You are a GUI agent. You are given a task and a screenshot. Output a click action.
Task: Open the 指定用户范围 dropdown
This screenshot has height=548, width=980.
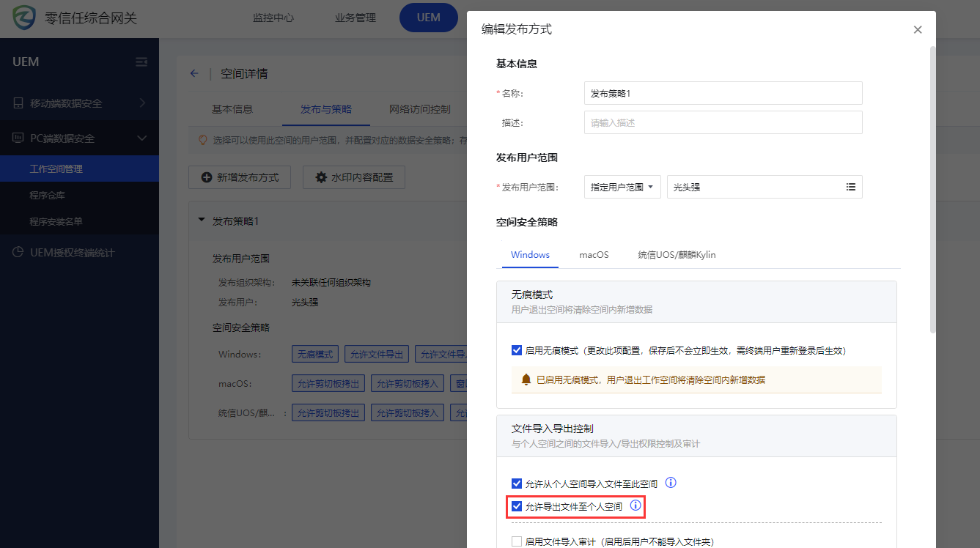click(x=622, y=187)
